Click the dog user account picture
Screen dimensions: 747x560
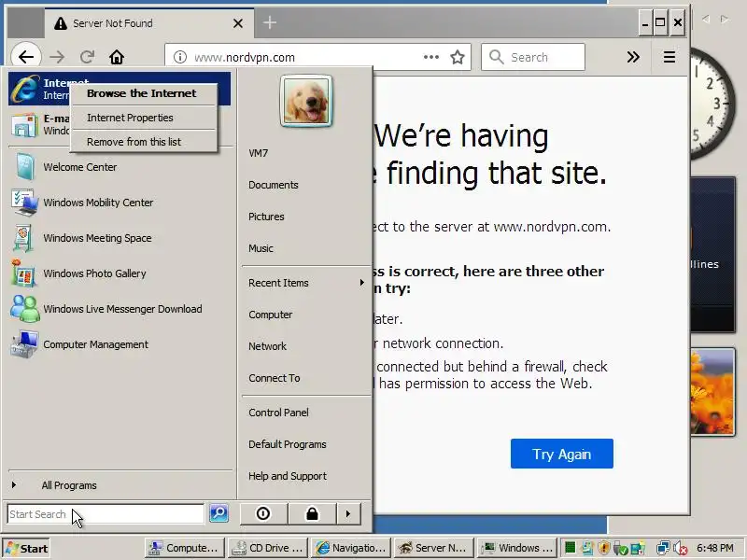(306, 102)
